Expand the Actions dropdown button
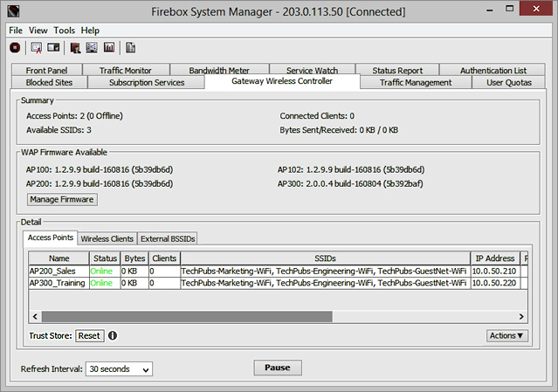558x392 pixels. click(506, 335)
